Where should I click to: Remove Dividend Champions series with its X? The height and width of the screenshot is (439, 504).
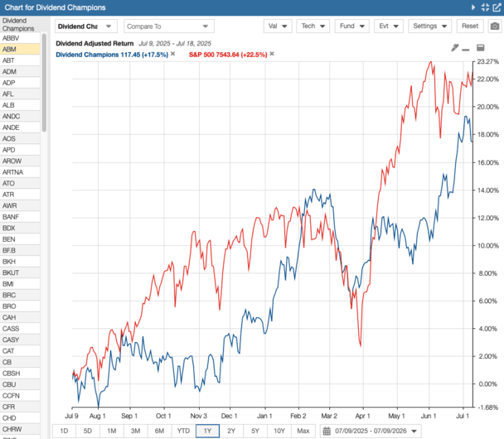point(173,54)
